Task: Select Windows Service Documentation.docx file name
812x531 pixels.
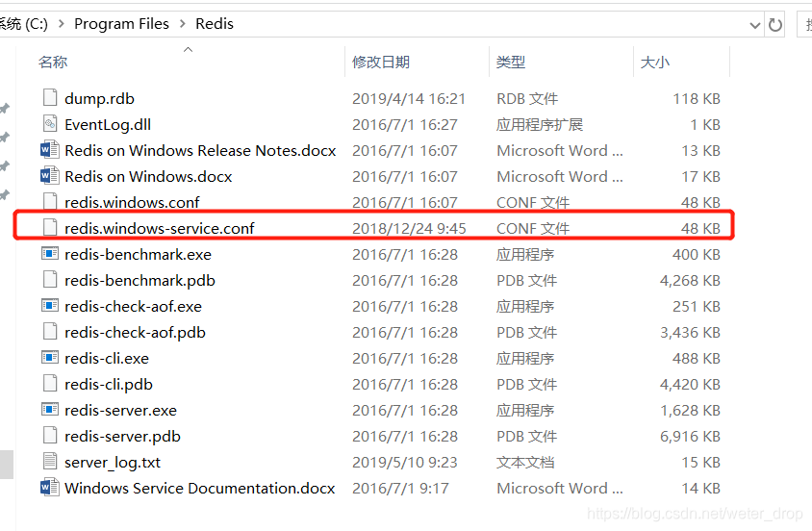Action: pyautogui.click(x=200, y=488)
